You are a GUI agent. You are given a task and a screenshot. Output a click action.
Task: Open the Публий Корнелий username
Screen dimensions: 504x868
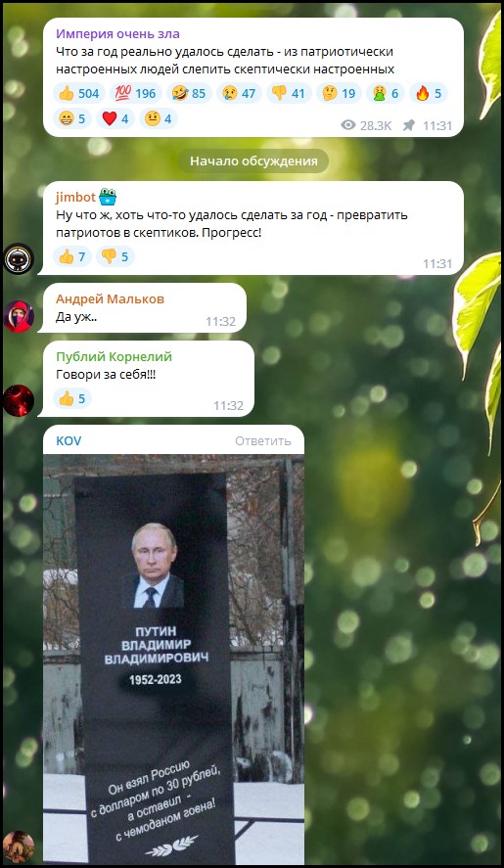(115, 356)
